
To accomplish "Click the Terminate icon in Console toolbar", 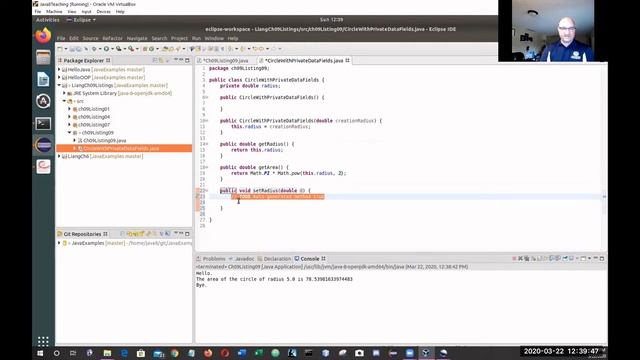I will [514, 258].
